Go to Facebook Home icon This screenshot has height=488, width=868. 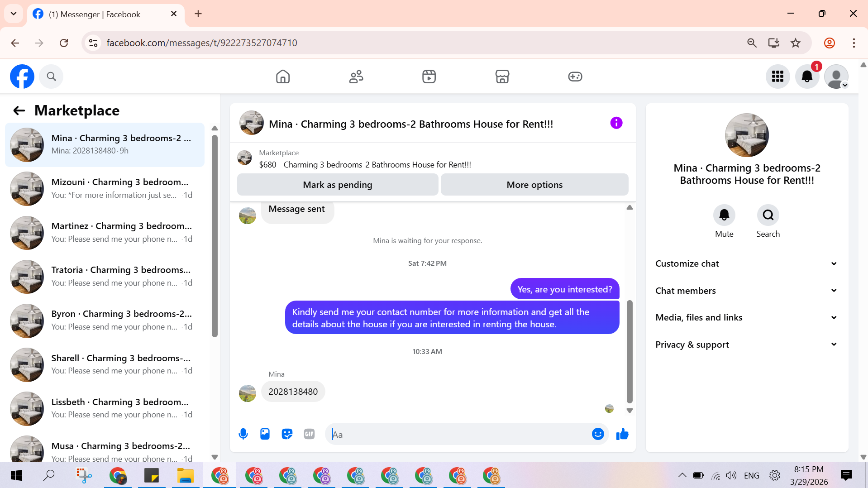tap(283, 77)
